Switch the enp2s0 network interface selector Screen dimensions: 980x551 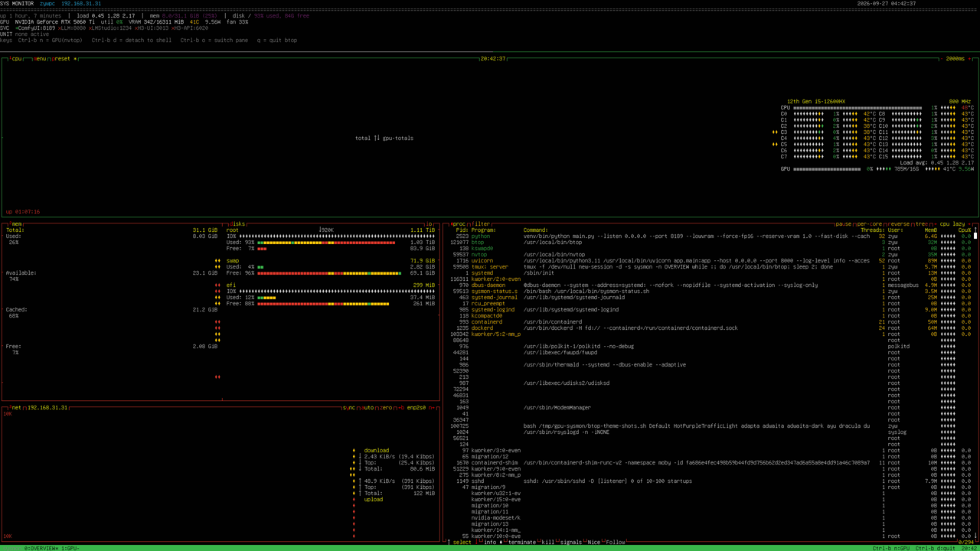[x=416, y=408]
